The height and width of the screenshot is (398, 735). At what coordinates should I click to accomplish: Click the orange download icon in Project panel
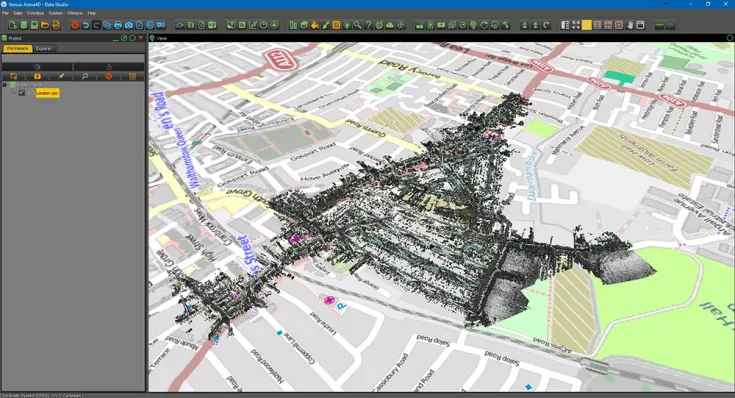(38, 76)
